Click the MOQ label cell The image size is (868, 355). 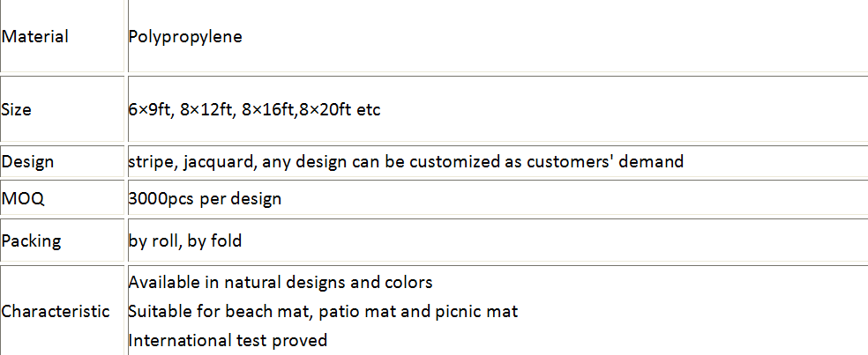[x=23, y=199]
